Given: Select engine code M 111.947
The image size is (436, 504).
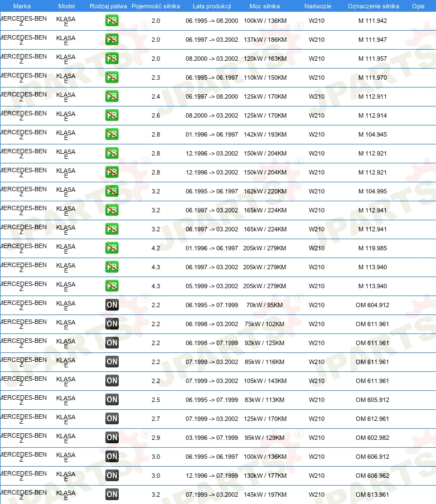Looking at the screenshot, I should pyautogui.click(x=372, y=40).
